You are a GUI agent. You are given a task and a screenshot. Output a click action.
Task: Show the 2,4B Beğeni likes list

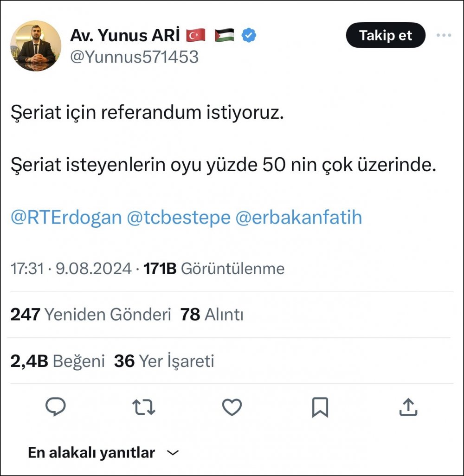coord(58,361)
